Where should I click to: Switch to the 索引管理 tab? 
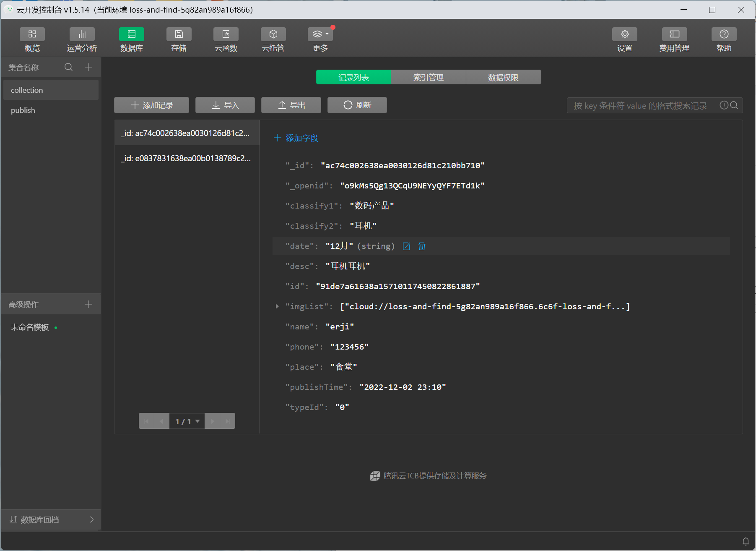(x=428, y=78)
